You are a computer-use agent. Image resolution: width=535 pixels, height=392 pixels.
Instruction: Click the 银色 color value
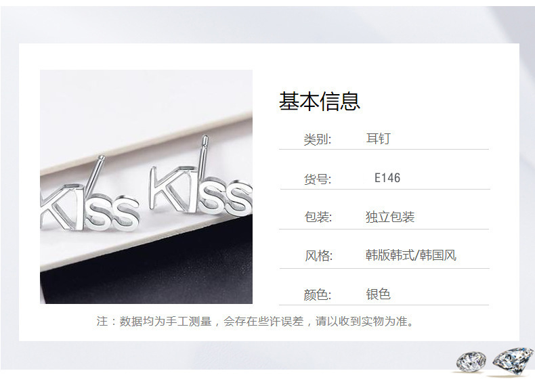[x=378, y=294]
